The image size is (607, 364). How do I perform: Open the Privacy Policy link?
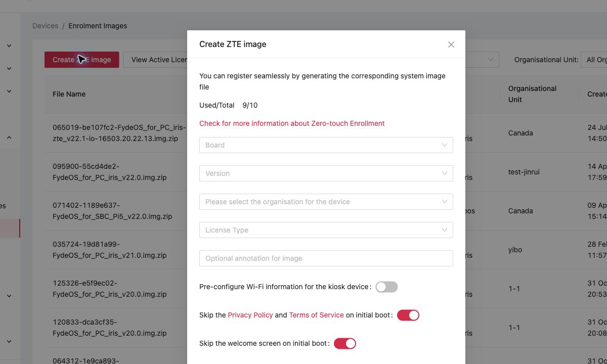250,315
